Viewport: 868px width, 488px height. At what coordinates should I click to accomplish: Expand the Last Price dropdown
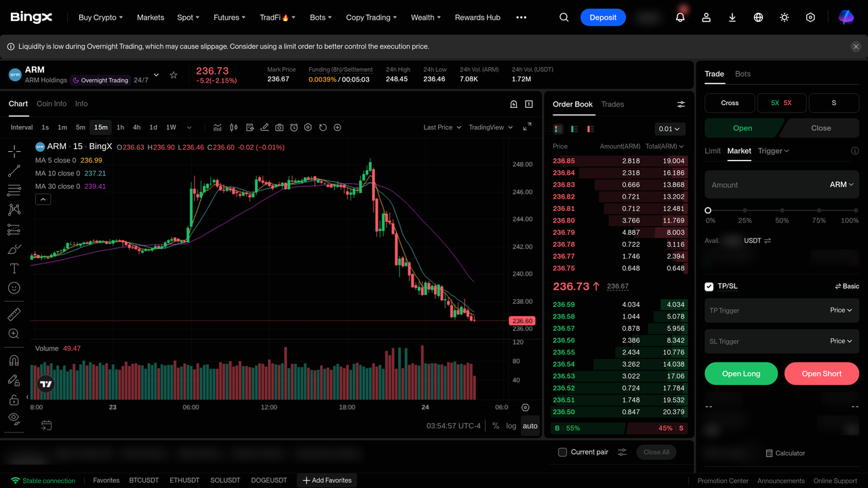point(442,127)
